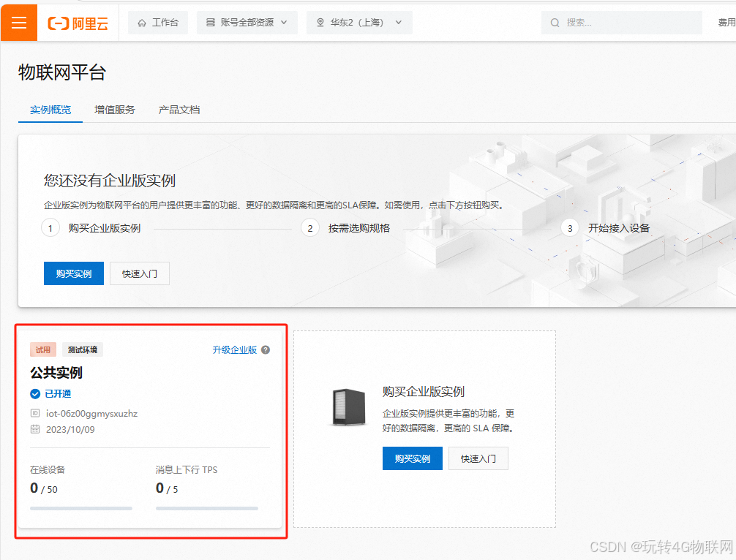Click step 1 购买企业版实例

104,228
